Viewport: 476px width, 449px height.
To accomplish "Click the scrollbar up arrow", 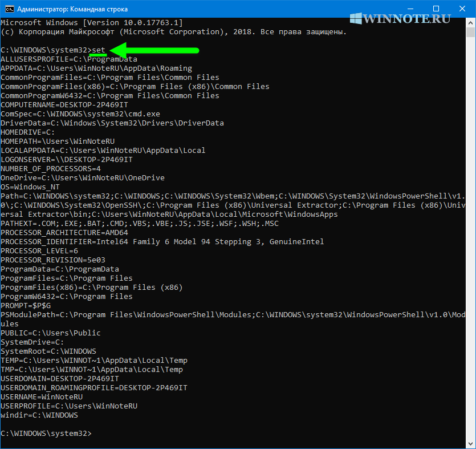I will (470, 23).
